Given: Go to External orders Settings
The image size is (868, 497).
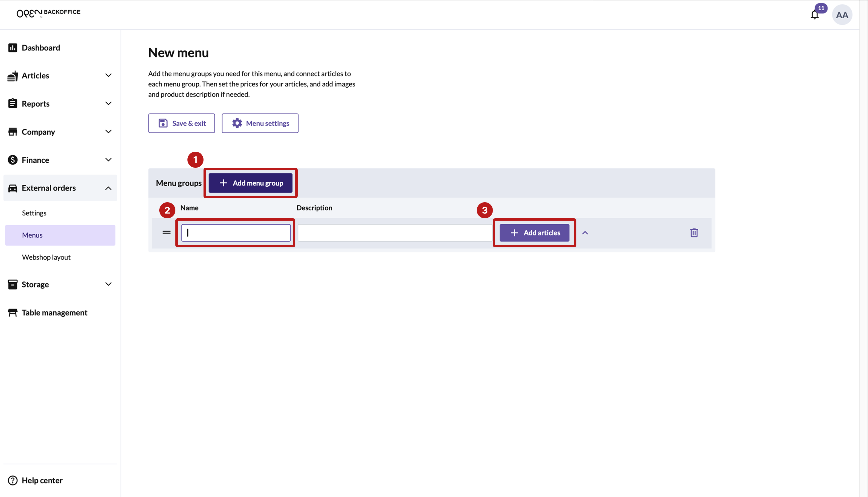Looking at the screenshot, I should [x=34, y=213].
